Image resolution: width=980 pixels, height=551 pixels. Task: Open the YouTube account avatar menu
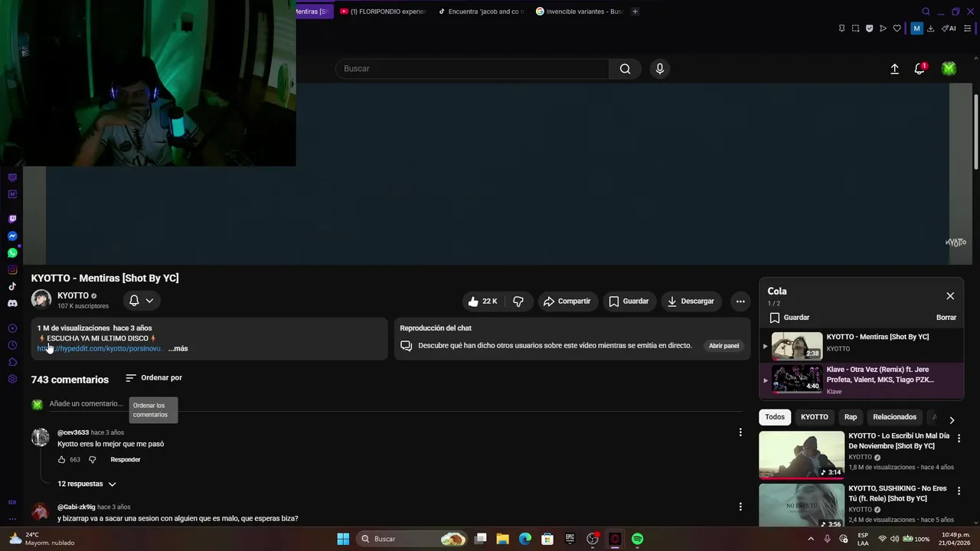coord(949,69)
